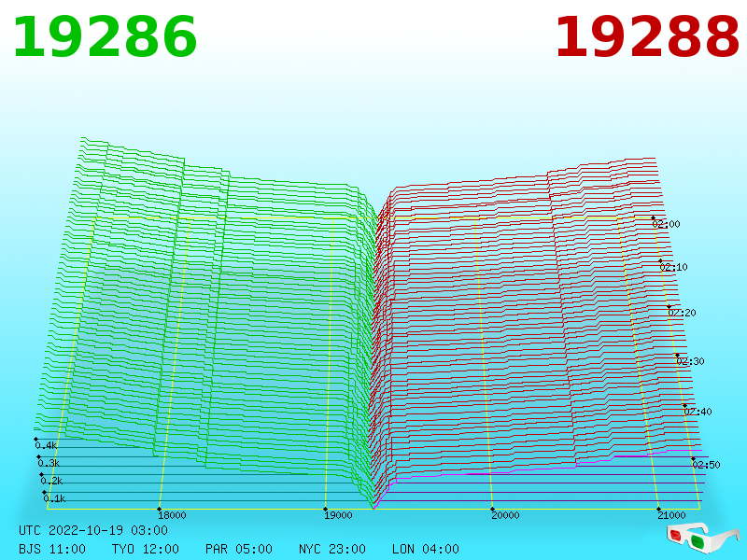The width and height of the screenshot is (747, 560).
Task: Click the 0.1k depth axis label
Action: point(55,498)
